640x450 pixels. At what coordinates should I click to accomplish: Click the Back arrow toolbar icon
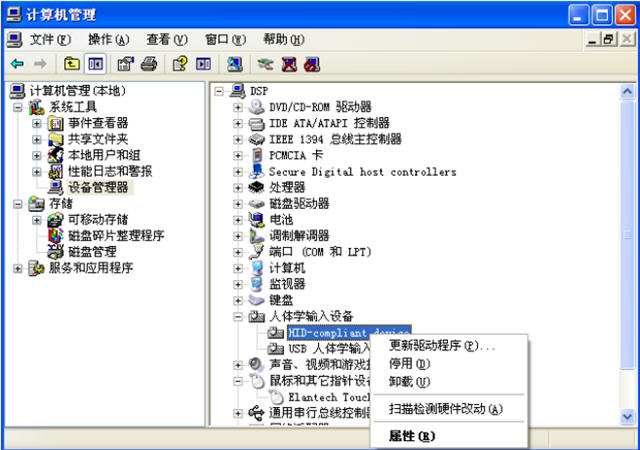[x=18, y=64]
